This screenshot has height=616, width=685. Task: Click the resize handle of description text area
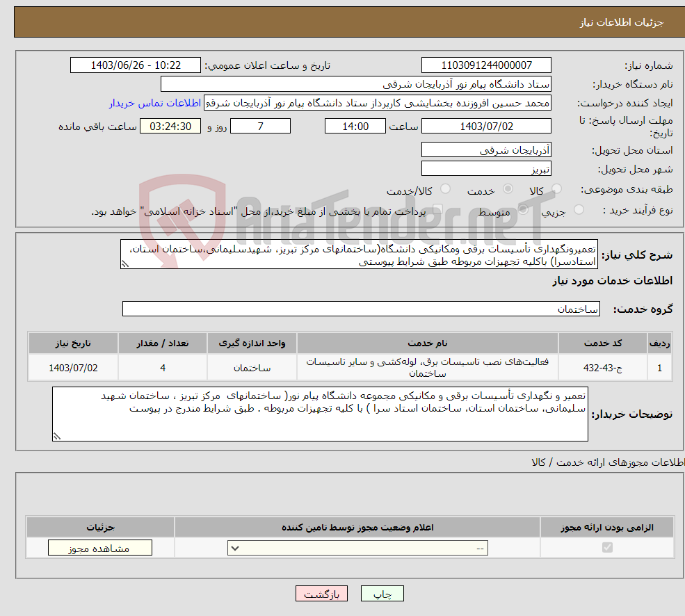125,264
